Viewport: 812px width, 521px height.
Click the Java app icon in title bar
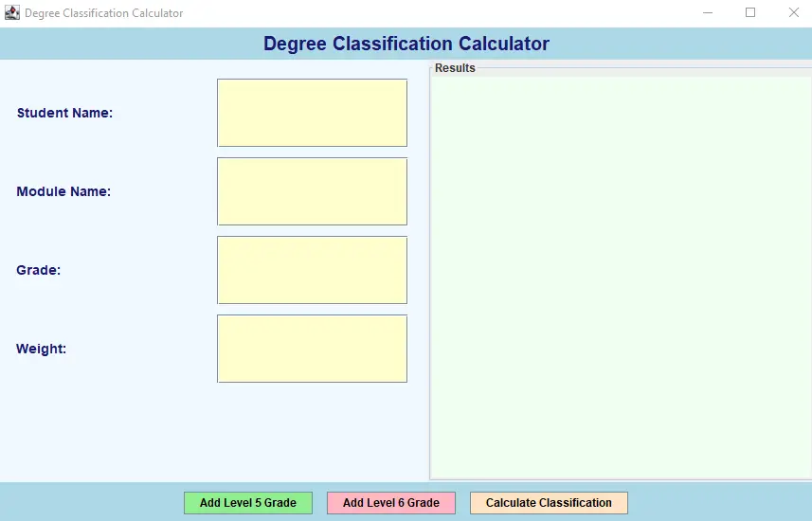point(12,12)
